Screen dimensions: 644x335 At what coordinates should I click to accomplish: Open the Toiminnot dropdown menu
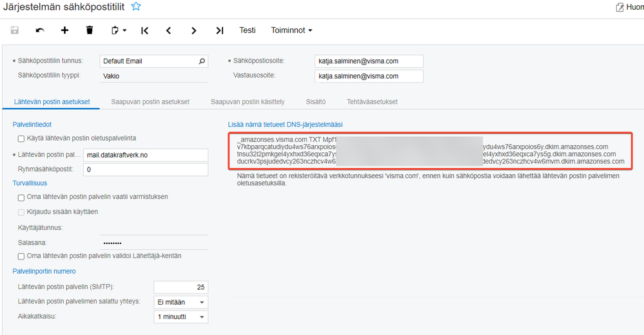pyautogui.click(x=291, y=30)
